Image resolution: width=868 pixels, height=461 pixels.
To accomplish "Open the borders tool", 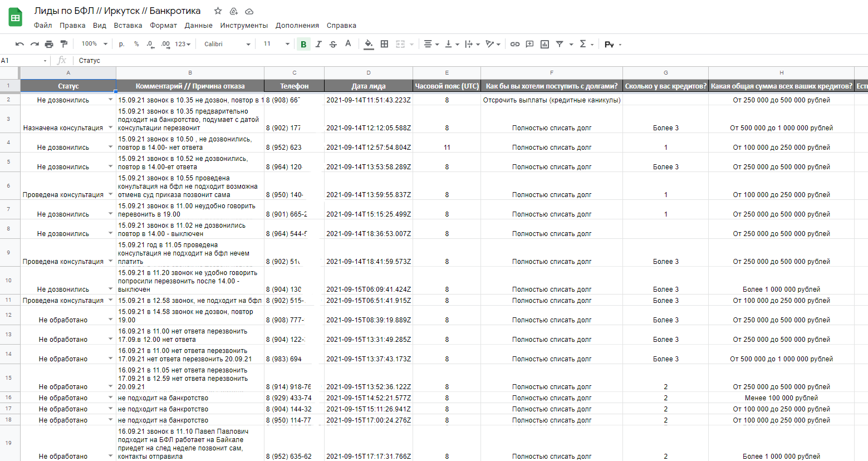I will 384,44.
